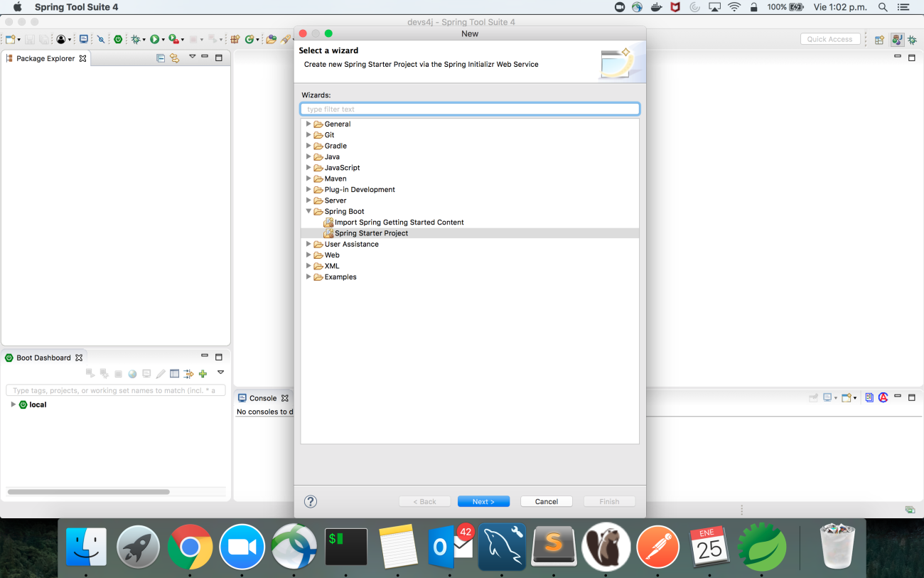Screen dimensions: 924x578
Task: Click the green Run button in toolbar
Action: [x=154, y=40]
